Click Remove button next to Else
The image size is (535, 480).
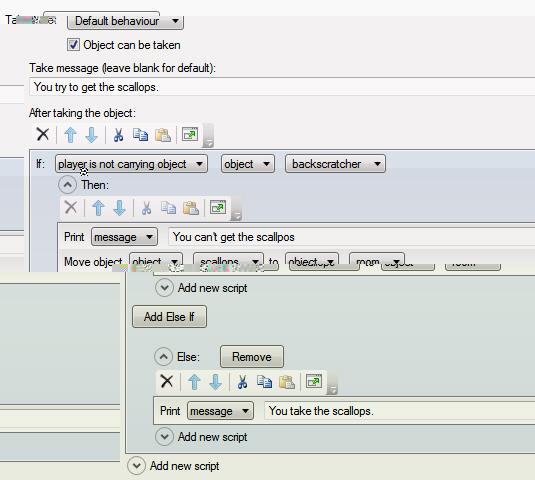point(252,357)
